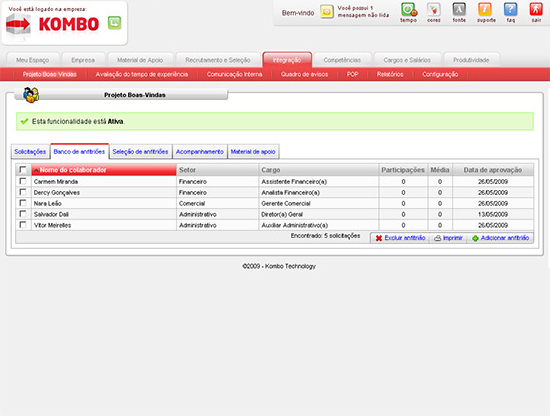The height and width of the screenshot is (416, 550).
Task: Sort by Nome do colaborador column
Action: point(104,170)
